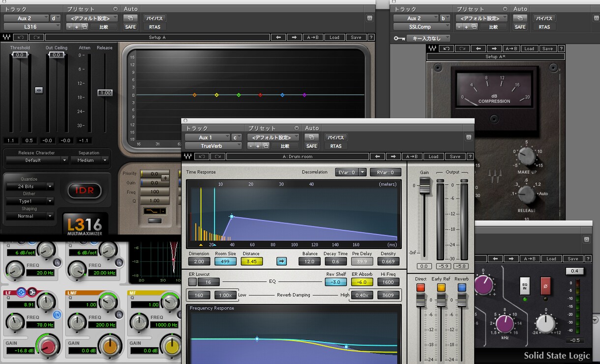Toggle the LF band IN button in EQ
The height and width of the screenshot is (364, 600).
57,314
